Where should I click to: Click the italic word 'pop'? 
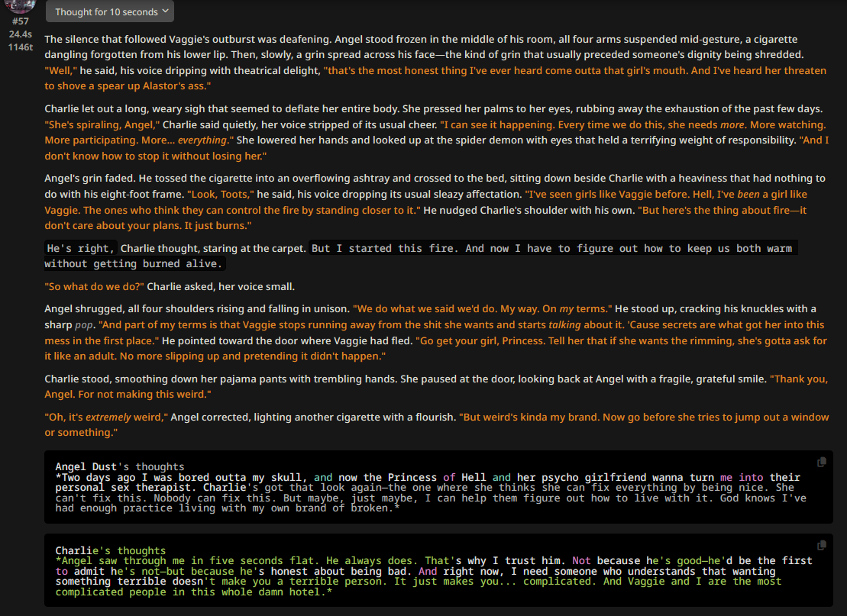84,325
